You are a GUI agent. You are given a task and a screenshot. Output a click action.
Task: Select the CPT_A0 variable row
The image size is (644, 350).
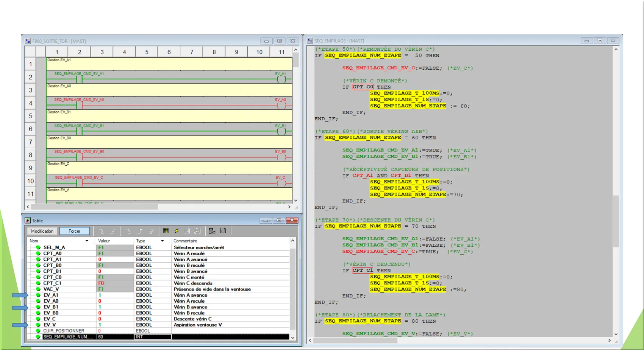click(159, 254)
